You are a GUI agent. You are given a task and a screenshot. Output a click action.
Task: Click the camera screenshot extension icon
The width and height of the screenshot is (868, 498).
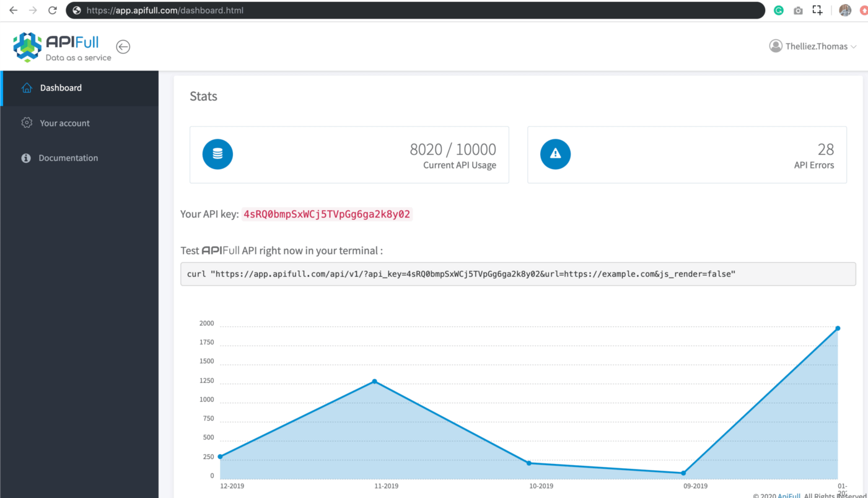coord(798,11)
